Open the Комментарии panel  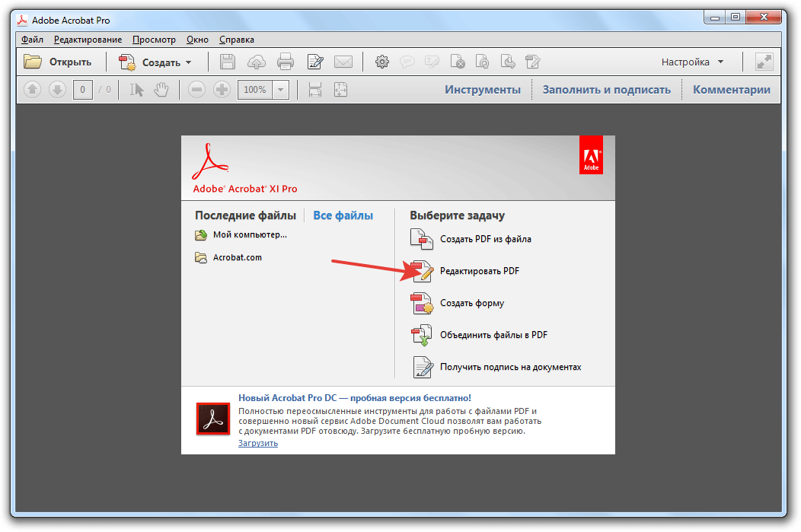(x=731, y=90)
